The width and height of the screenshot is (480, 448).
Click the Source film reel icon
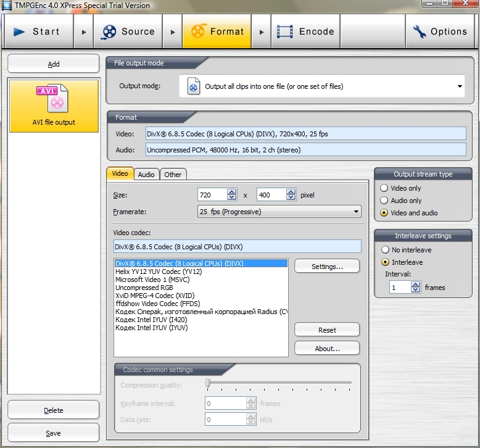[109, 32]
